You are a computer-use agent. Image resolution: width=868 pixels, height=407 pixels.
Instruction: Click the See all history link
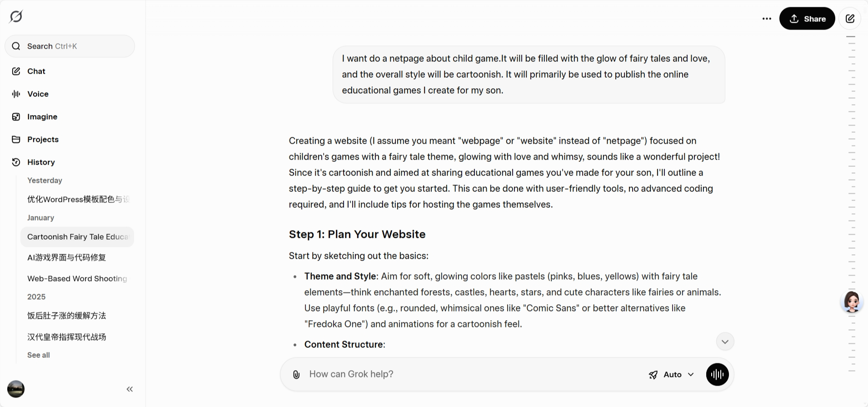[39, 355]
